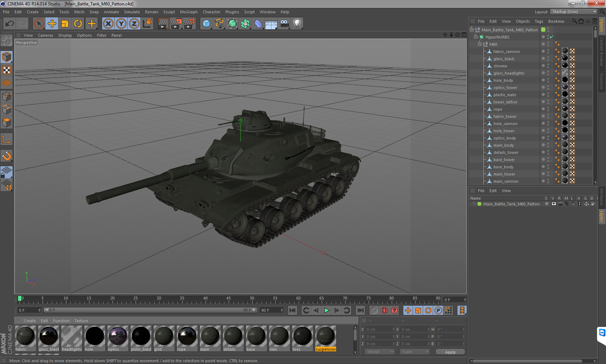
Task: Open spline pen tools icon
Action: (x=219, y=24)
